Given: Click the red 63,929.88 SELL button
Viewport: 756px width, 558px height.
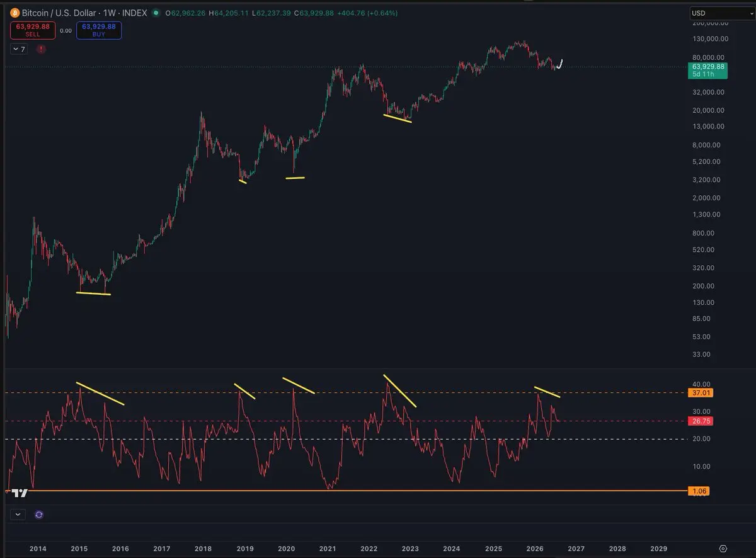Looking at the screenshot, I should [x=33, y=30].
